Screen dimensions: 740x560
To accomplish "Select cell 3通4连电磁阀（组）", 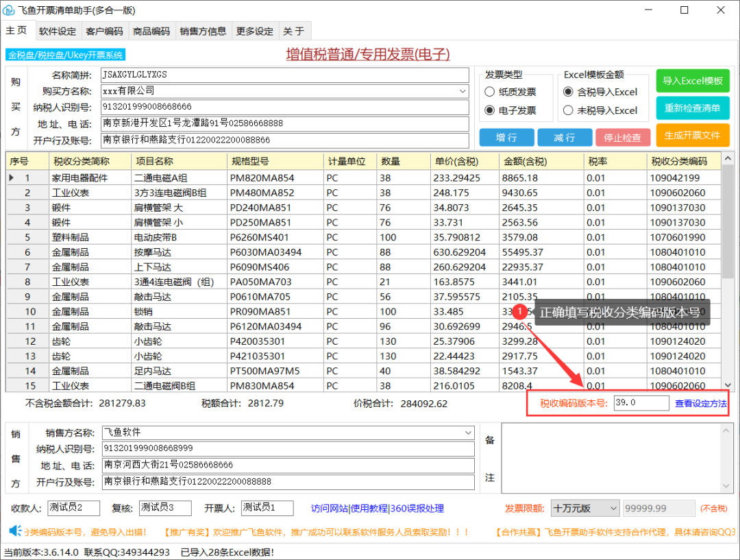I will point(180,282).
